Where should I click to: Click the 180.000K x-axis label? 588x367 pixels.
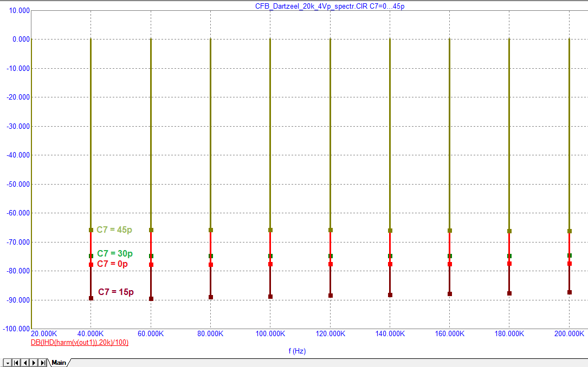(509, 333)
